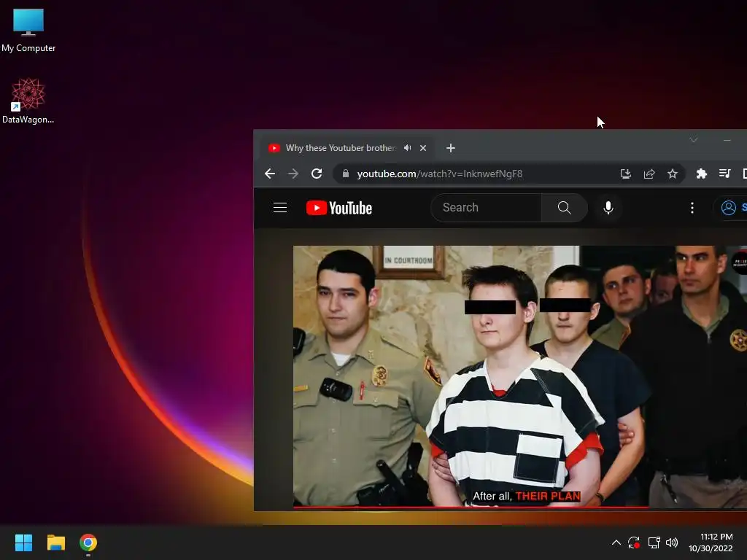Open network settings tray icon

coord(654,542)
